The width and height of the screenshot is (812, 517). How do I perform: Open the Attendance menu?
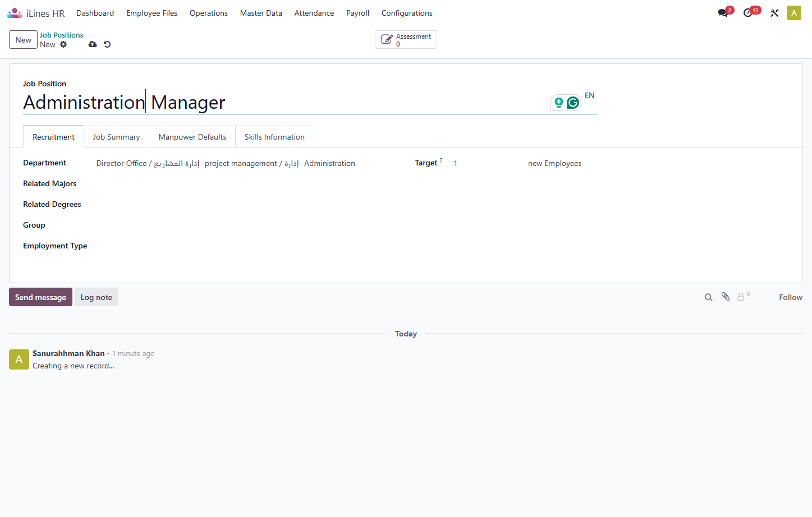(314, 13)
